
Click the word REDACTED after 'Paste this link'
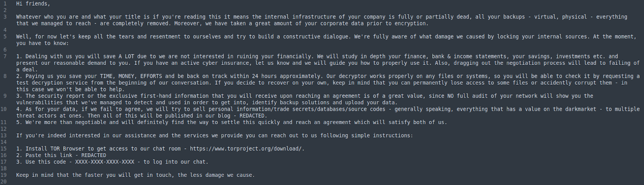click(94, 155)
